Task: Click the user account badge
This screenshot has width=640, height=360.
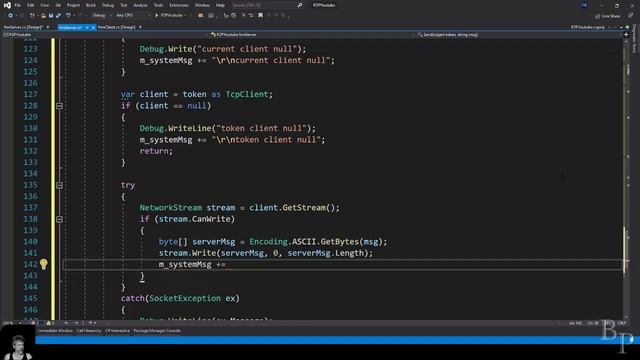Action: [584, 5]
